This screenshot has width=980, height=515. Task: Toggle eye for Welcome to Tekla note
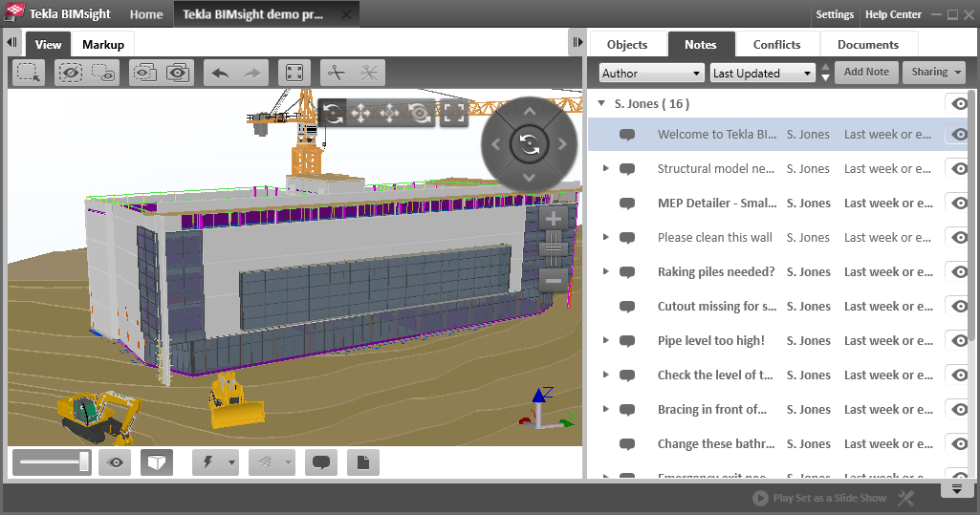[959, 134]
